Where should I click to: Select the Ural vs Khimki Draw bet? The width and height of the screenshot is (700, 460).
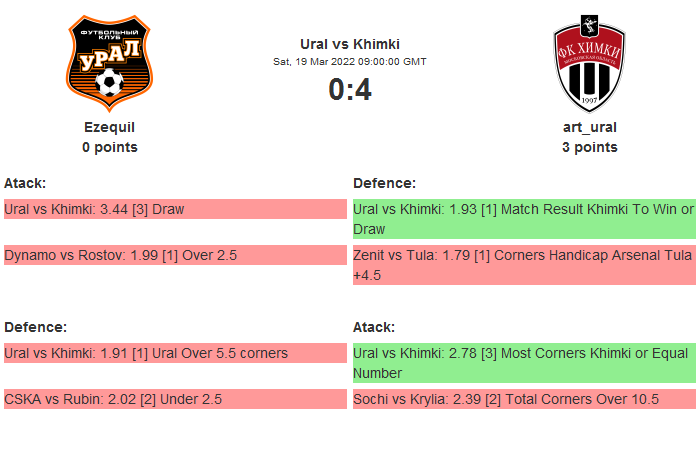(95, 209)
